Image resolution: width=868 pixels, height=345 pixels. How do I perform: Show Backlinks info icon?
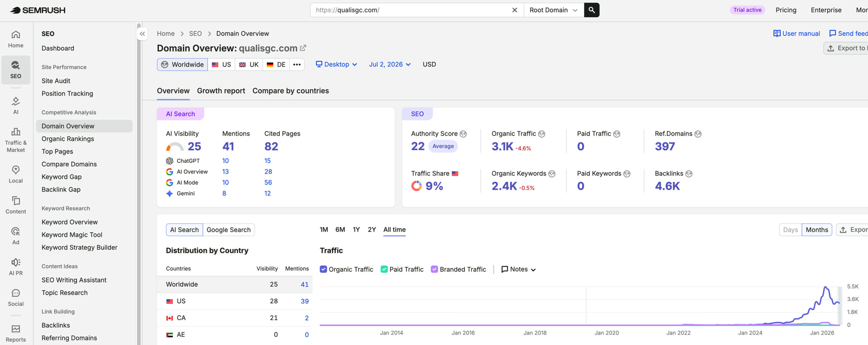689,174
